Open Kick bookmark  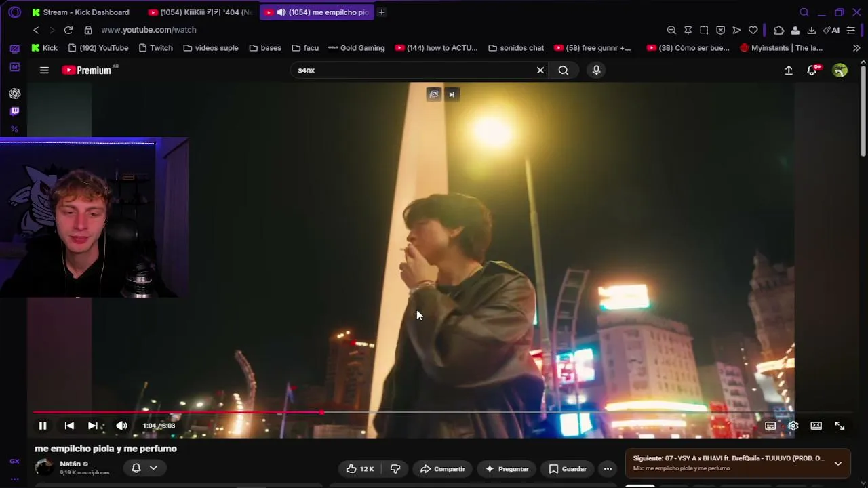45,48
